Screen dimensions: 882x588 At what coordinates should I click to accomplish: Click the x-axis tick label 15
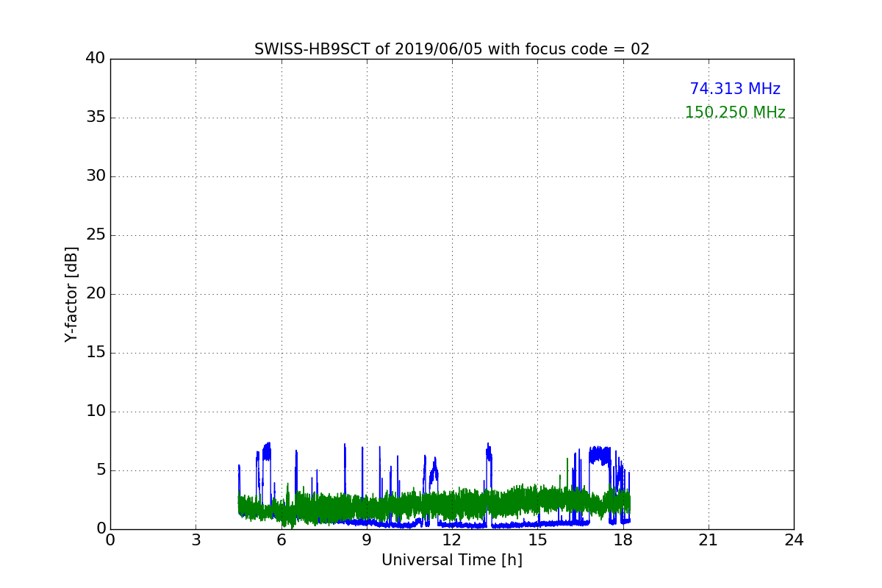pyautogui.click(x=537, y=540)
